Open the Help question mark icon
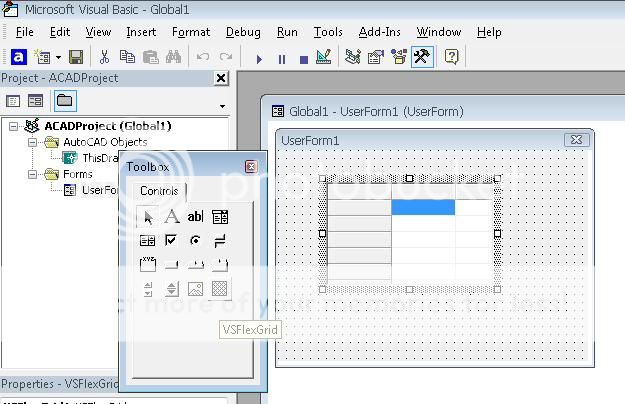 [451, 57]
